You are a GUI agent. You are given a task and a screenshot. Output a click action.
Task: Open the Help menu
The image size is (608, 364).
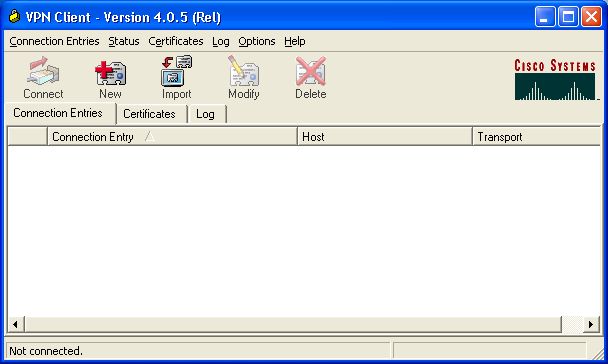click(295, 41)
